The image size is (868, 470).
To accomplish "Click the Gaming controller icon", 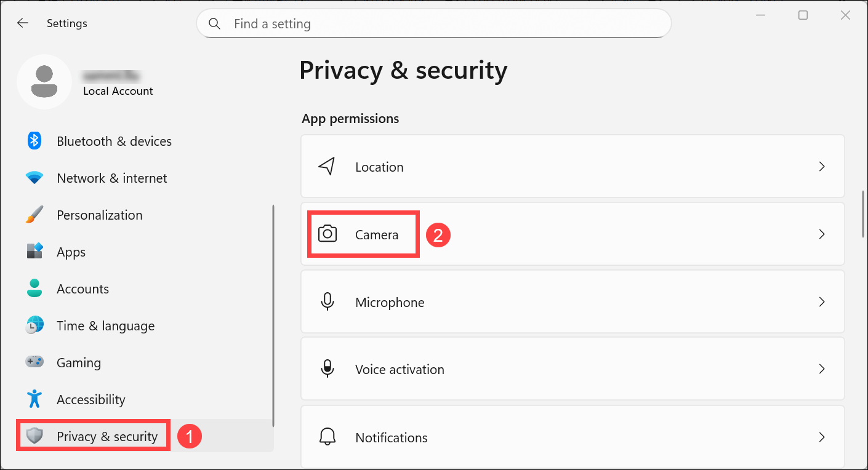I will point(34,362).
